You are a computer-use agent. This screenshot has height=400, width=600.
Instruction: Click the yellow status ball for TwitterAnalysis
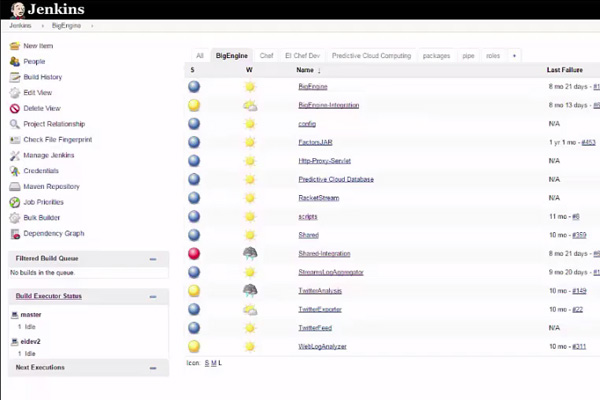pyautogui.click(x=194, y=291)
